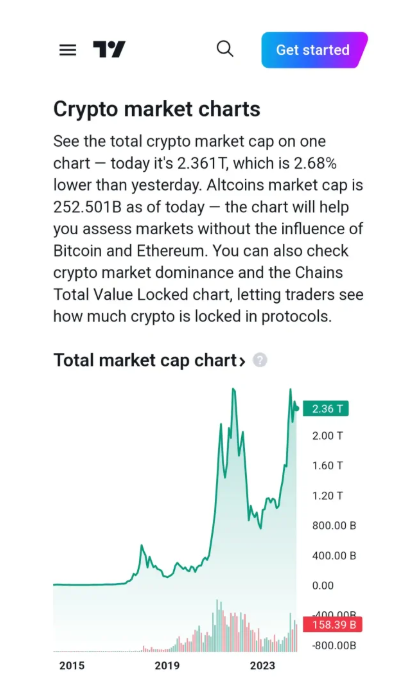Click the 2021 market cap peak on the chart
This screenshot has height=686, width=399.
tap(234, 389)
